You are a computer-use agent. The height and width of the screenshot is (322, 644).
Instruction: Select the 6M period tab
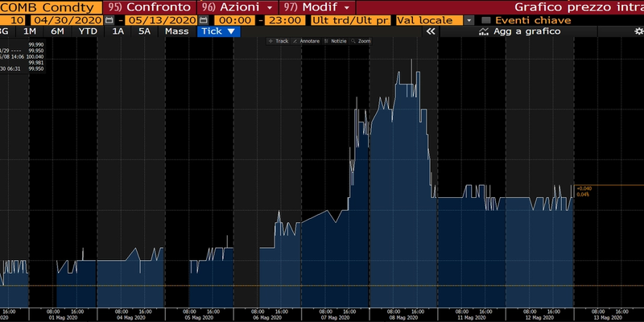[x=57, y=31]
